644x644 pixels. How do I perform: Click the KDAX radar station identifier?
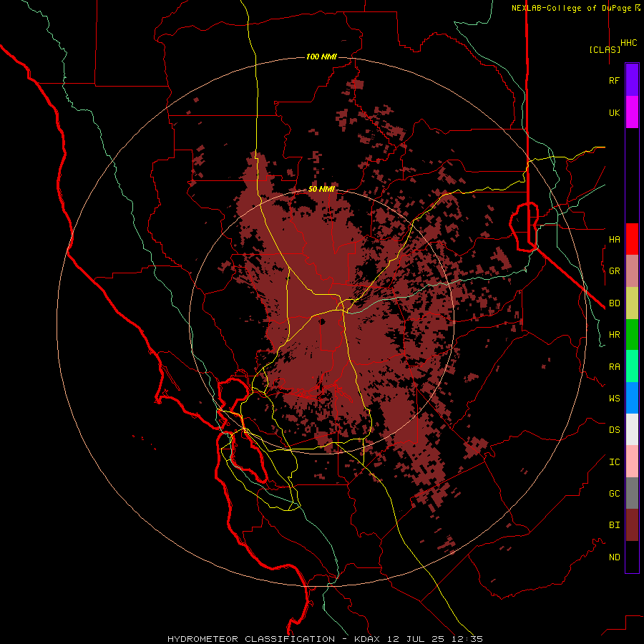[367, 639]
